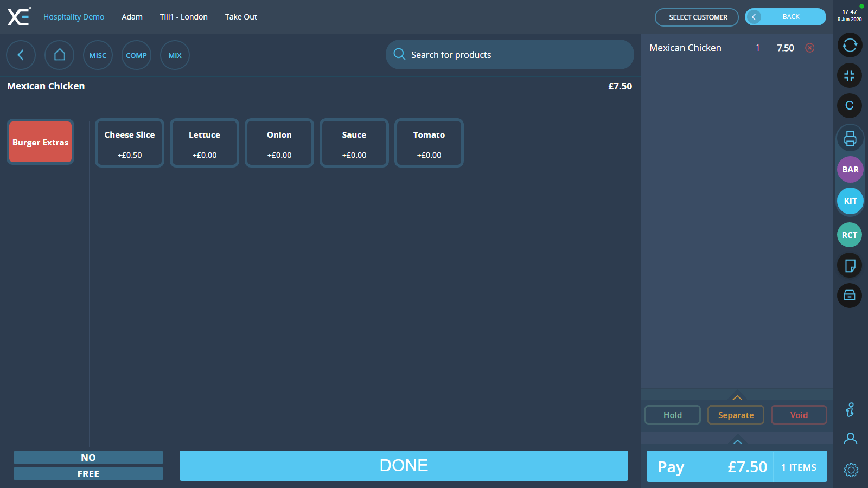Click the Search for products field
Image resolution: width=868 pixels, height=488 pixels.
click(x=509, y=55)
